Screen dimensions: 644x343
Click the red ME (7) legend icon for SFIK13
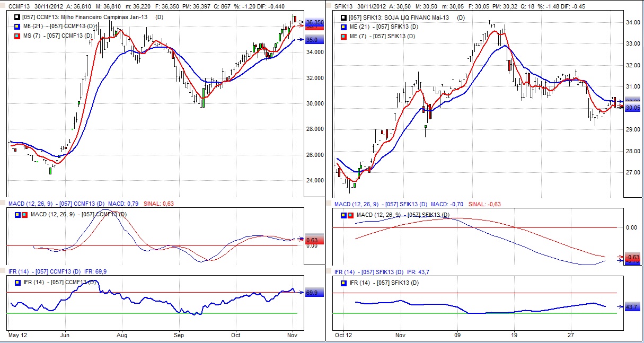coord(343,36)
